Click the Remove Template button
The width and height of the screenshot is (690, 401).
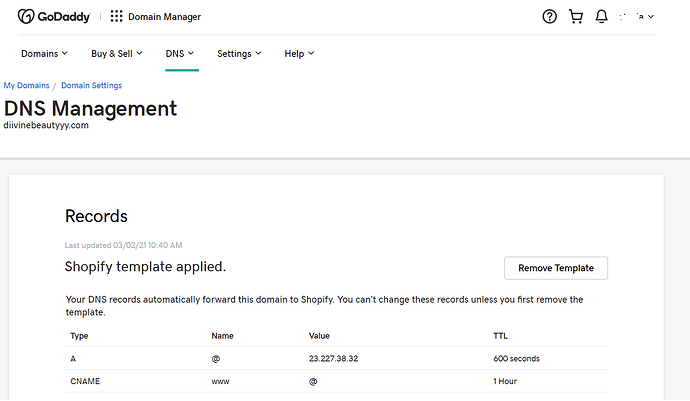[x=555, y=268]
